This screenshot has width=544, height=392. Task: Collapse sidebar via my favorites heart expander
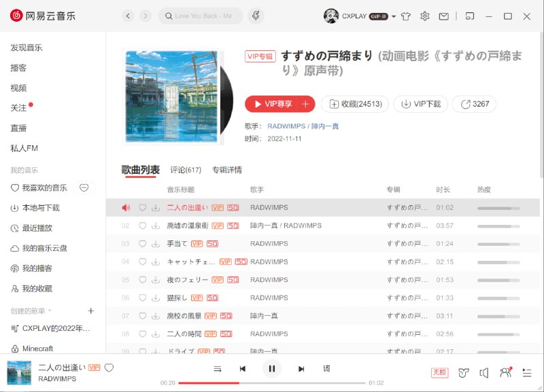click(84, 188)
